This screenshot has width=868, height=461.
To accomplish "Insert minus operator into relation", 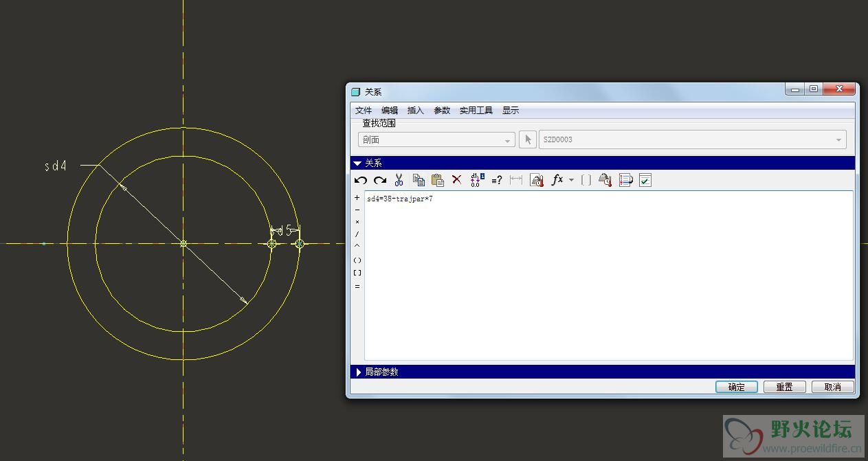I will click(357, 210).
